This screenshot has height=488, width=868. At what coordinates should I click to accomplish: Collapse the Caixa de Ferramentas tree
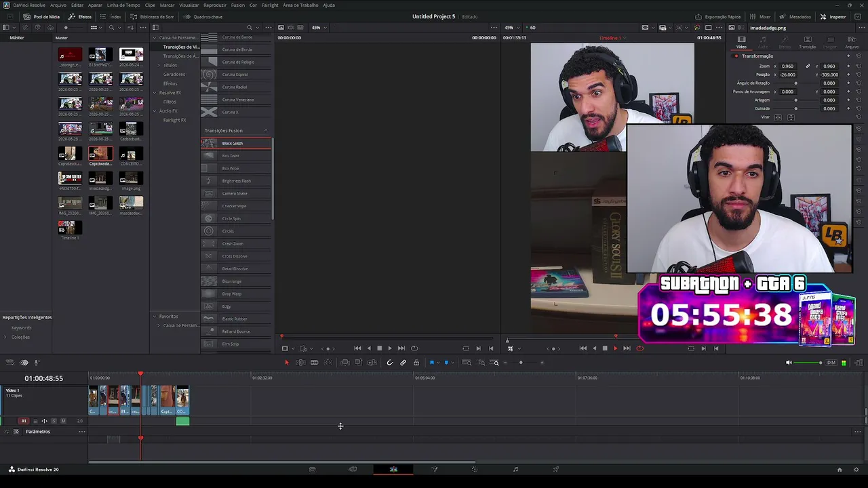[x=154, y=38]
